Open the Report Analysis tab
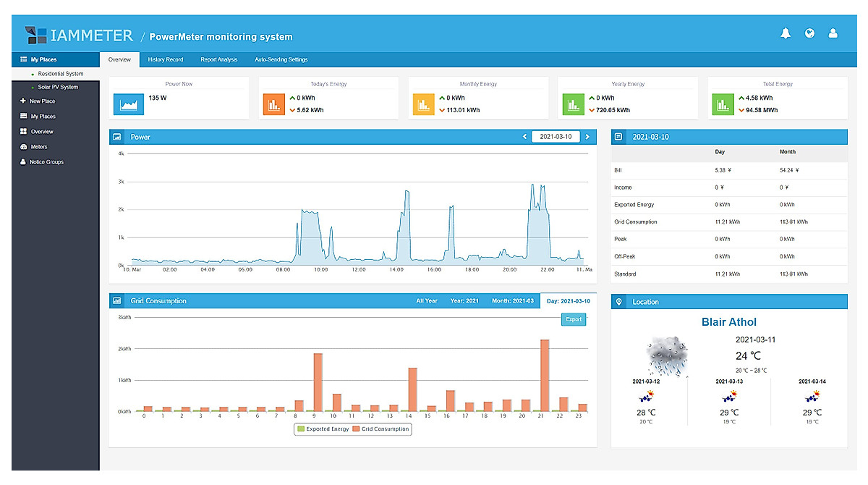Viewport: 868px width, 485px height. (218, 59)
